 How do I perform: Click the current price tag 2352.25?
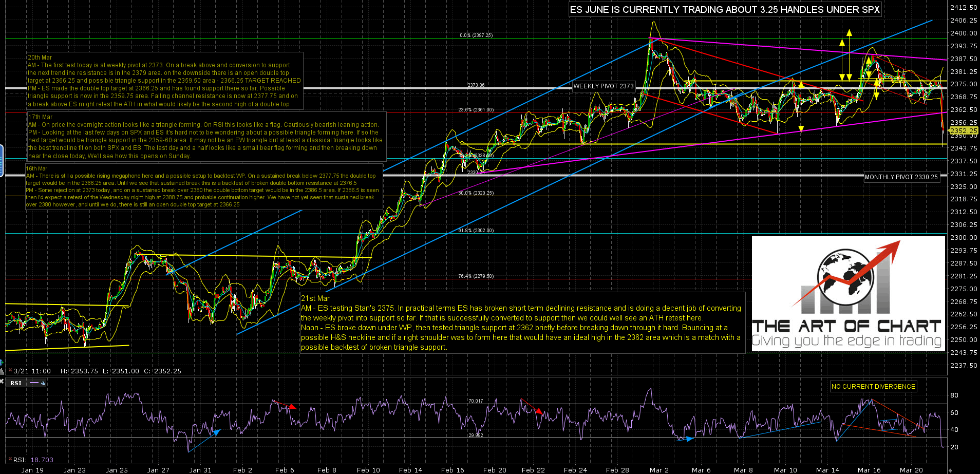coord(963,131)
